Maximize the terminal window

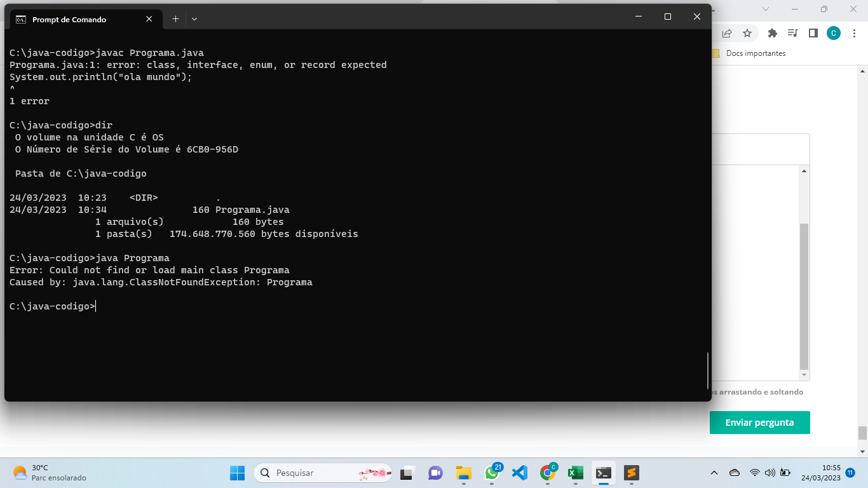coord(668,17)
